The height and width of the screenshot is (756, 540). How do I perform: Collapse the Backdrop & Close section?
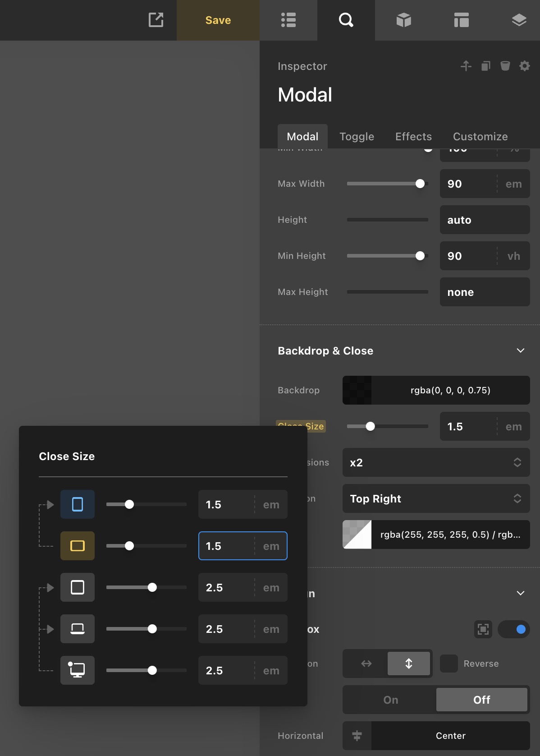tap(520, 350)
